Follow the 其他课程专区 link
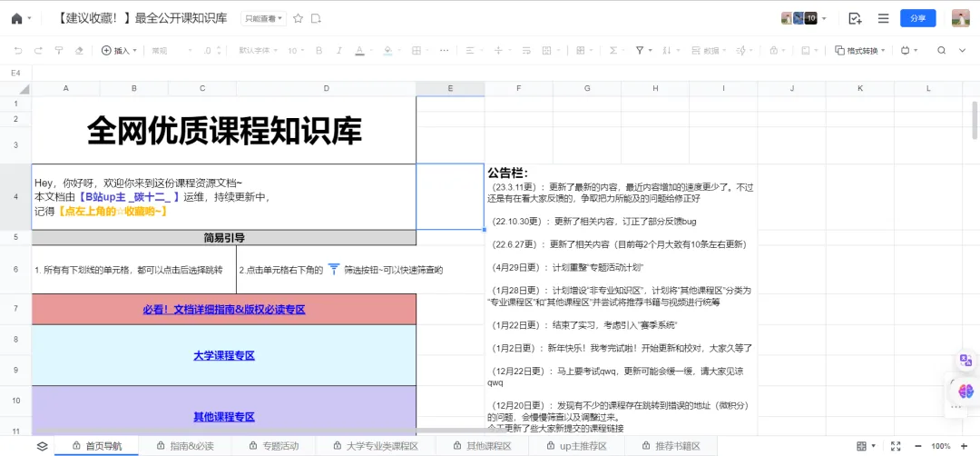 [x=224, y=417]
